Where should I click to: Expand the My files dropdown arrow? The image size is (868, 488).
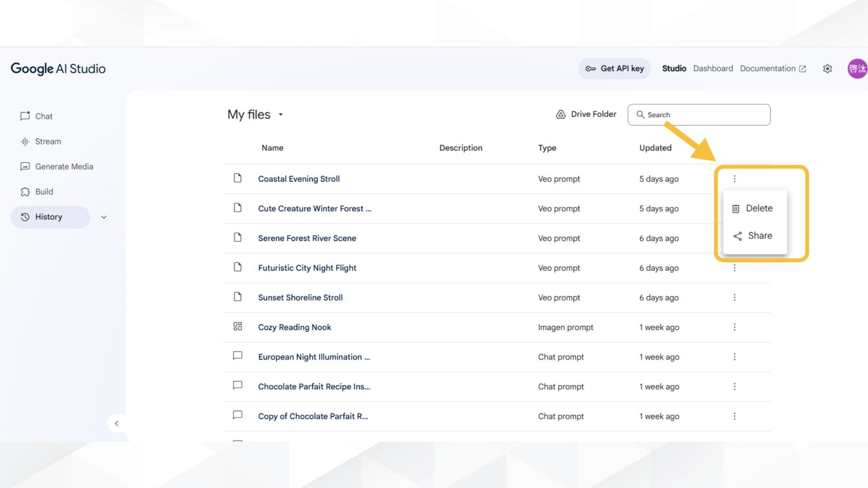click(x=281, y=115)
